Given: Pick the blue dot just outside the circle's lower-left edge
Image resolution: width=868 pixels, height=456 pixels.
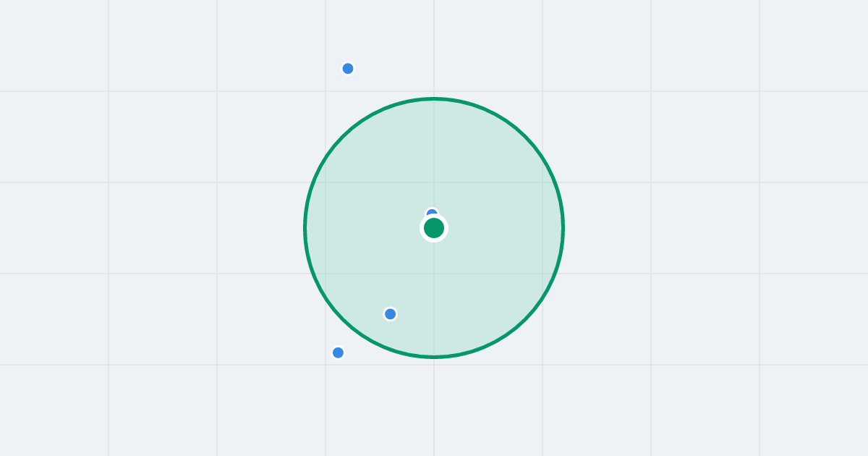Looking at the screenshot, I should [x=338, y=352].
